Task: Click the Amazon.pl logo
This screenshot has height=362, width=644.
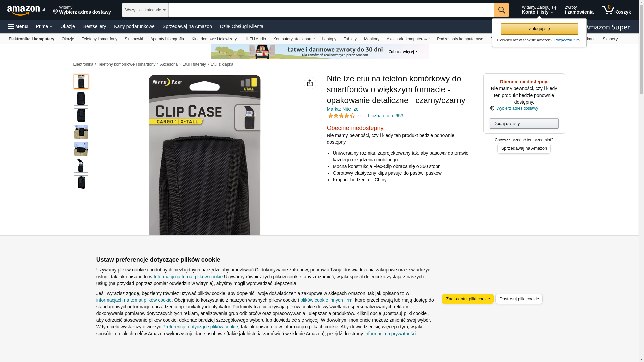Action: coord(26,10)
